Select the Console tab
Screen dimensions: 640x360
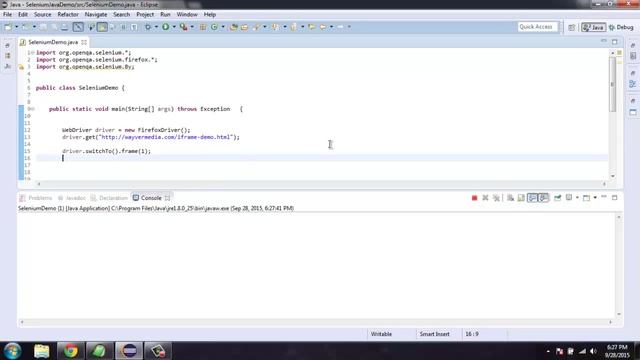coord(151,198)
